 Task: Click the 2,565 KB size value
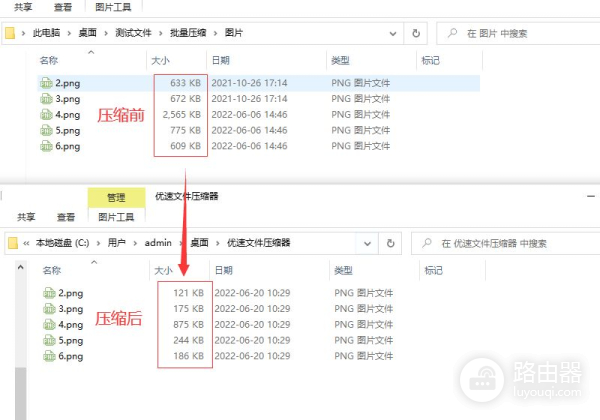click(182, 114)
